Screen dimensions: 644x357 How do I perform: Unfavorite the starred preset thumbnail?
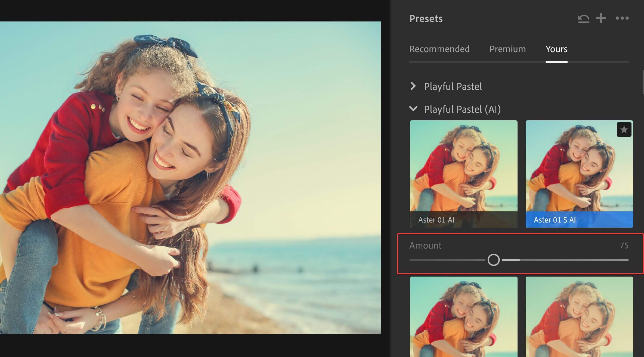[x=624, y=130]
